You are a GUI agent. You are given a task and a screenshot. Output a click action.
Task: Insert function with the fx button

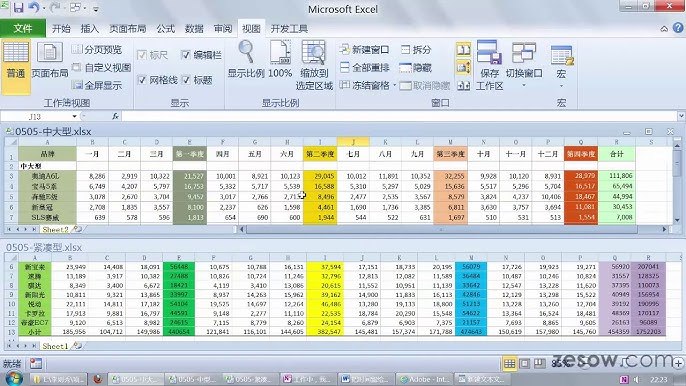coord(115,116)
